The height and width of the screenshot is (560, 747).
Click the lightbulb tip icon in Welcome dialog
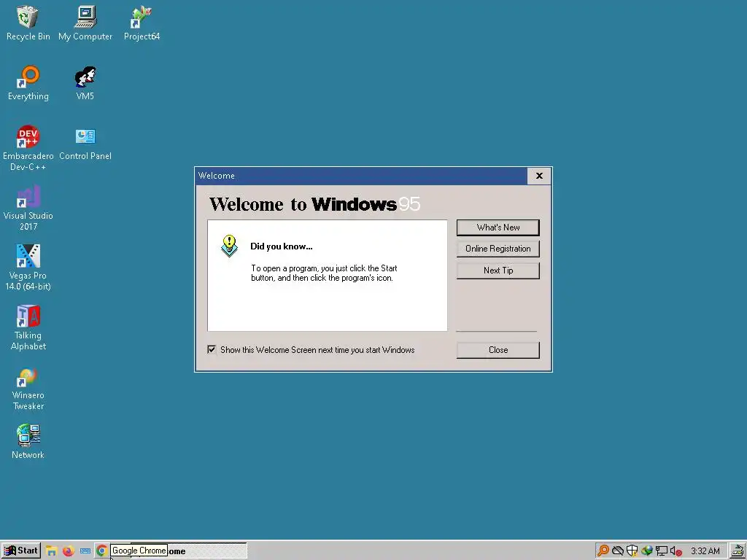click(229, 246)
